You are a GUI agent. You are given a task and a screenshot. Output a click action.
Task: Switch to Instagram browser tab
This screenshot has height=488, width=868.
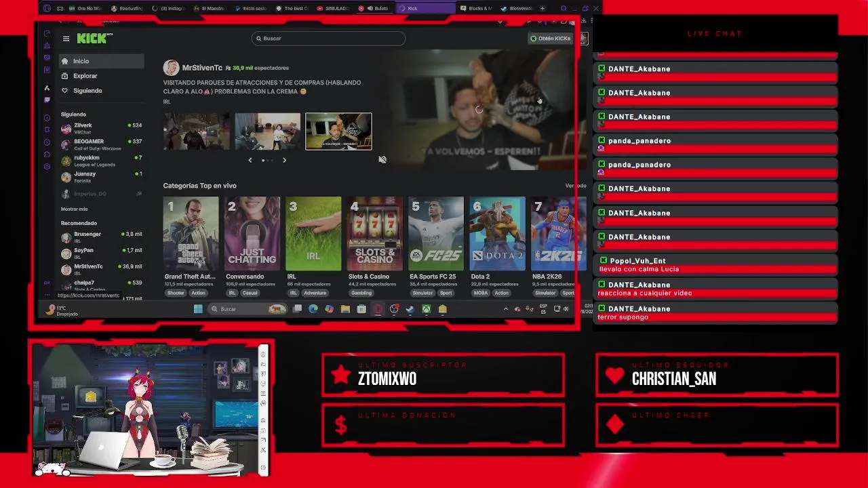pyautogui.click(x=168, y=8)
